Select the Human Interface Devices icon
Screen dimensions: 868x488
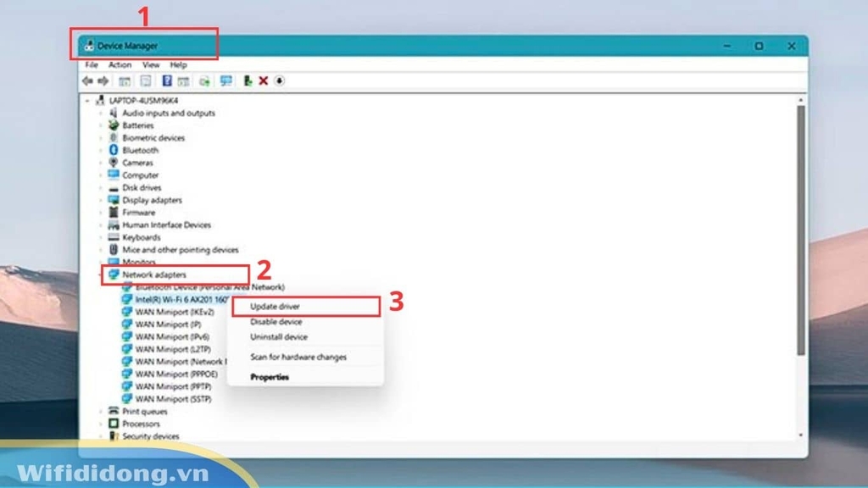click(x=114, y=225)
